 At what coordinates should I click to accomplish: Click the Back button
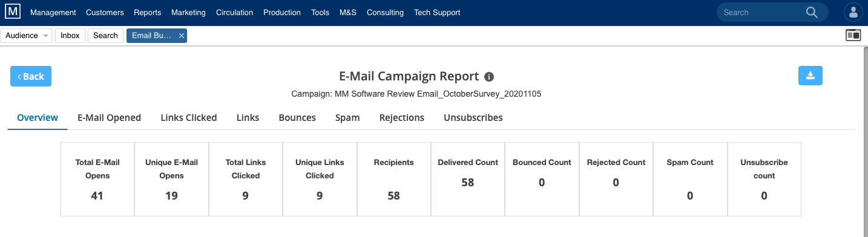[x=31, y=76]
